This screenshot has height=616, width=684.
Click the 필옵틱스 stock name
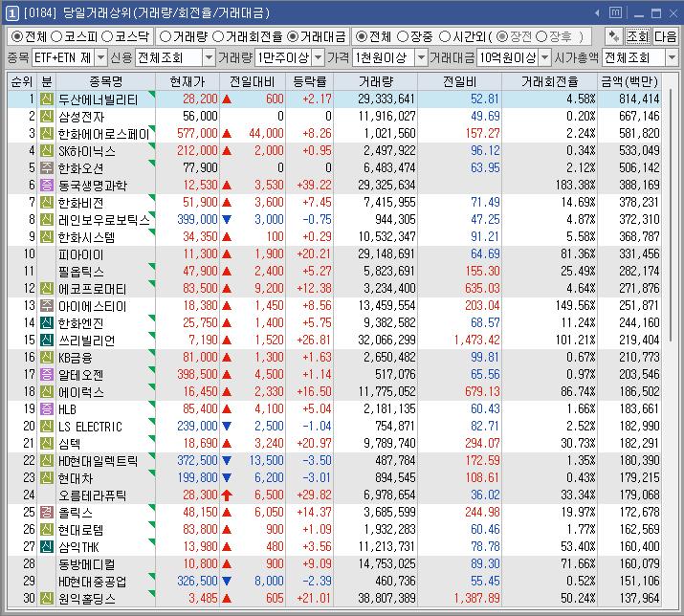click(x=81, y=272)
